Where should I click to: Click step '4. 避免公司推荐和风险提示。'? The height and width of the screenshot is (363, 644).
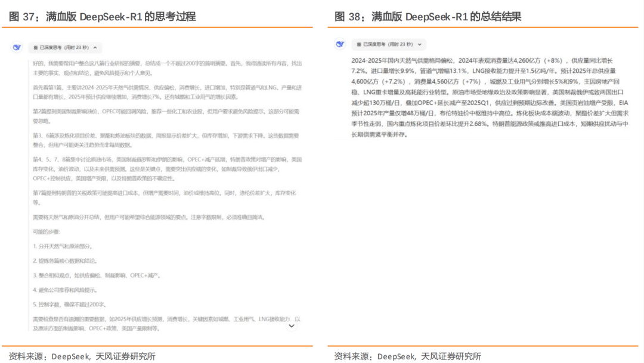click(x=66, y=290)
